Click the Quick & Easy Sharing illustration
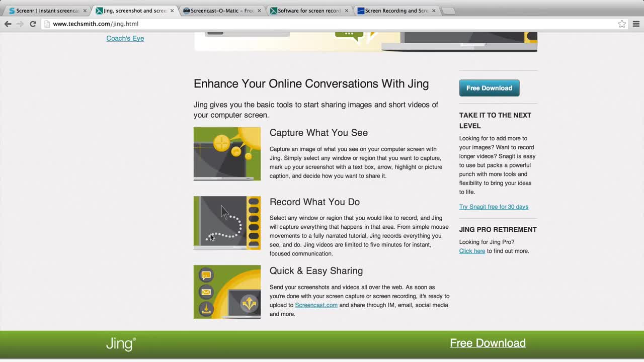The width and height of the screenshot is (644, 362). coord(227,292)
